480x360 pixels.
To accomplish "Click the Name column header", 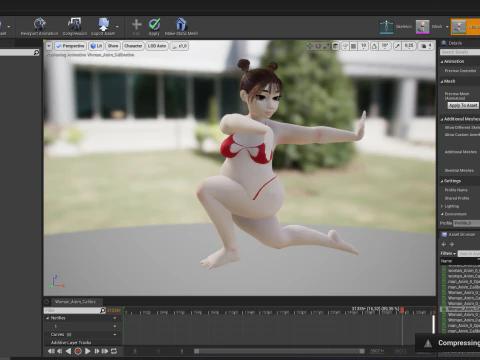I will coord(460,261).
